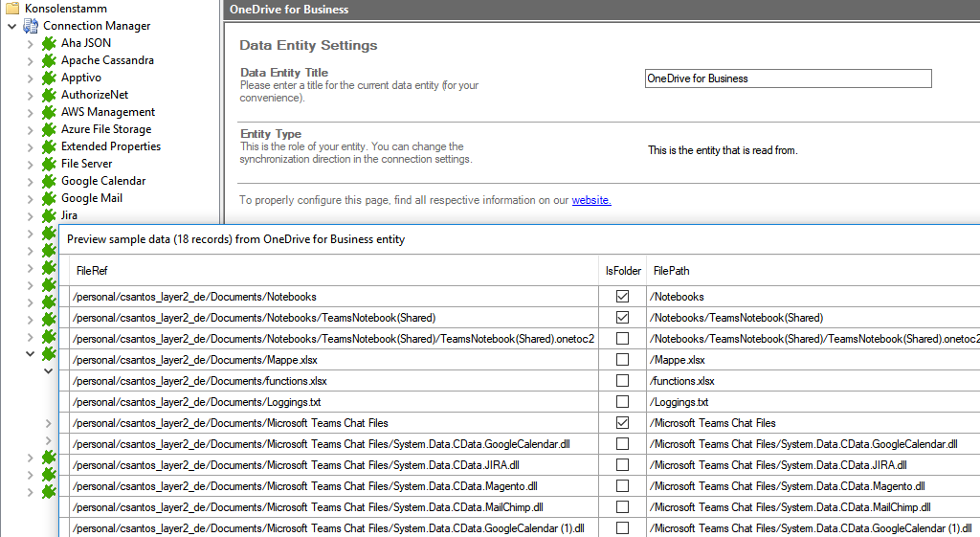Click the AuthorizeNet connection icon

49,95
